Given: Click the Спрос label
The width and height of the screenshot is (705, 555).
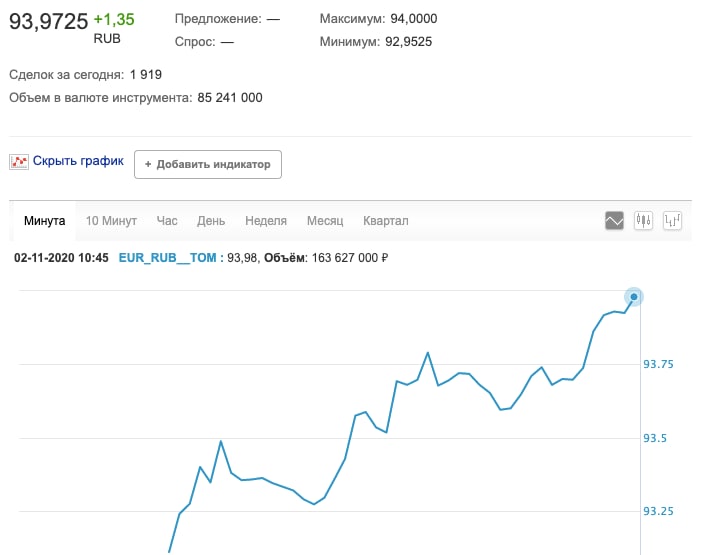Looking at the screenshot, I should [x=195, y=42].
